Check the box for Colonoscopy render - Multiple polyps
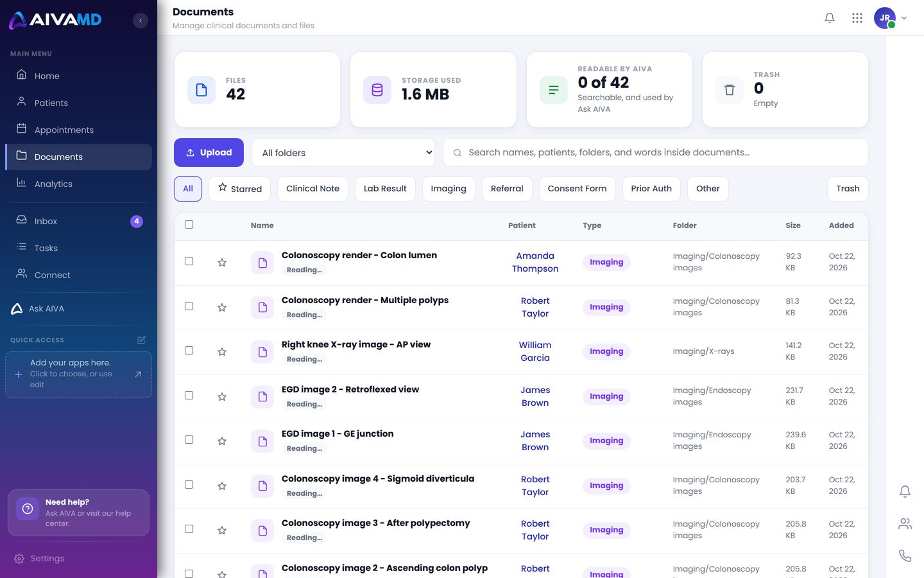The image size is (924, 578). pos(189,306)
